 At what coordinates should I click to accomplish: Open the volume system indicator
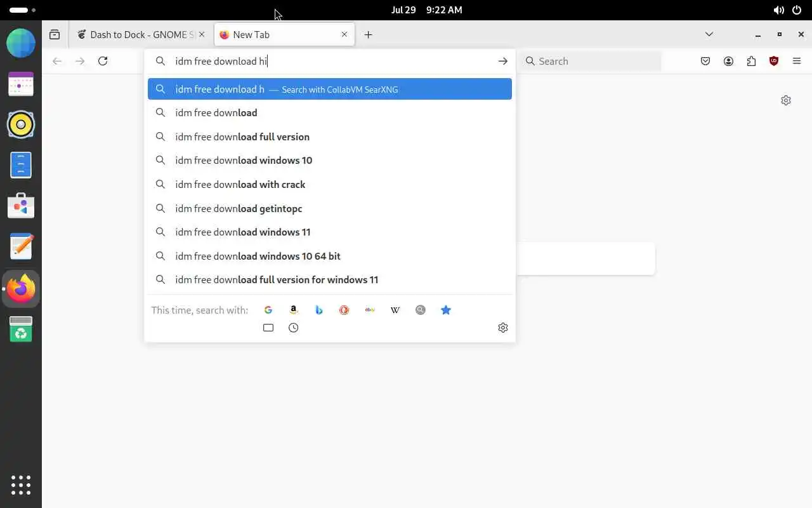click(778, 10)
